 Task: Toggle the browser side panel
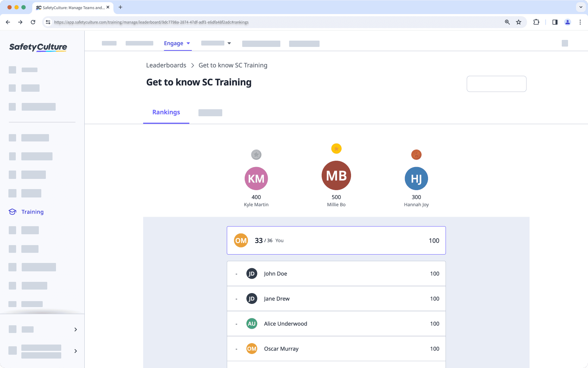(555, 22)
